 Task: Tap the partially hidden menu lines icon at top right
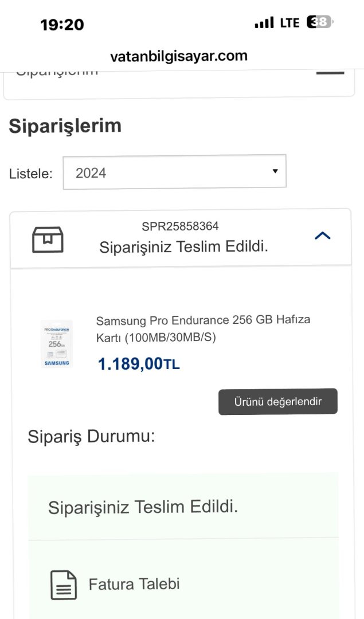pos(331,73)
